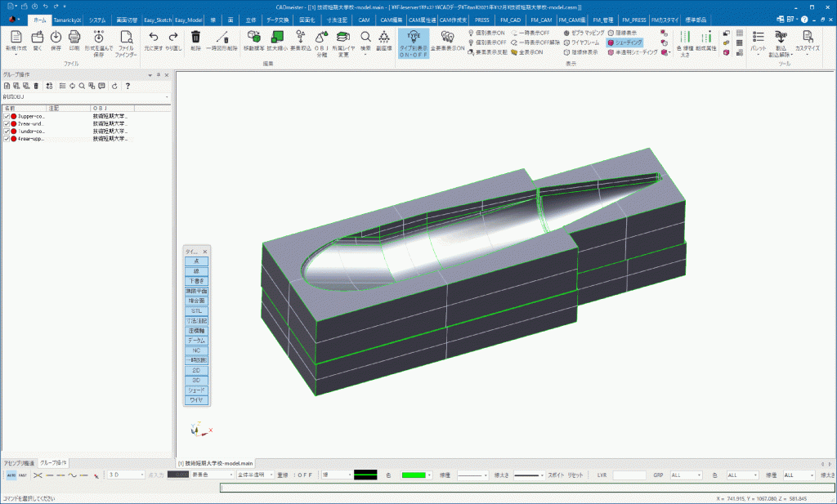Click the command input field at bottom
This screenshot has height=504, width=837.
click(523, 488)
